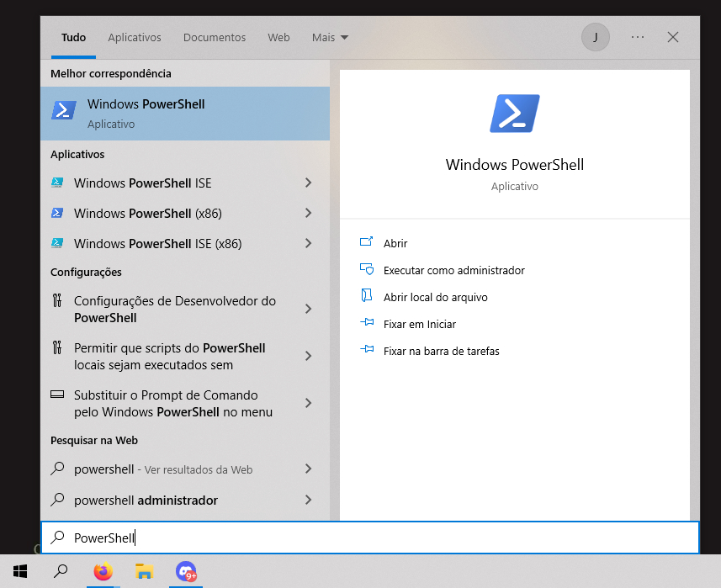Expand 'powershell - Ver resultados da Web' arrow
This screenshot has width=721, height=588.
click(309, 469)
